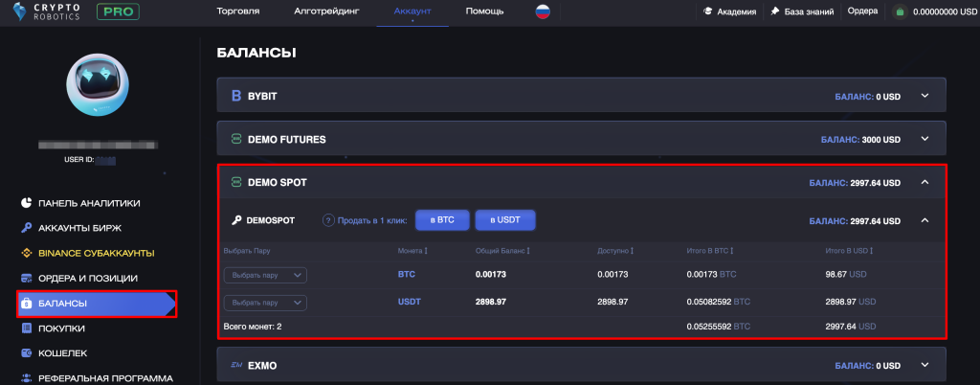Viewport: 980px width, 385px height.
Task: Click the Панель аналитики pie chart icon
Action: point(26,203)
